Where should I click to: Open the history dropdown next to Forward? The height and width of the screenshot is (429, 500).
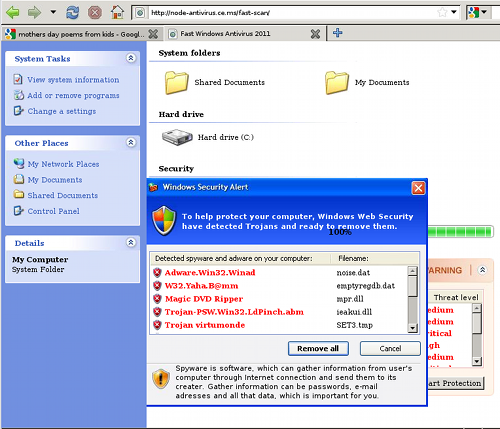(x=53, y=12)
